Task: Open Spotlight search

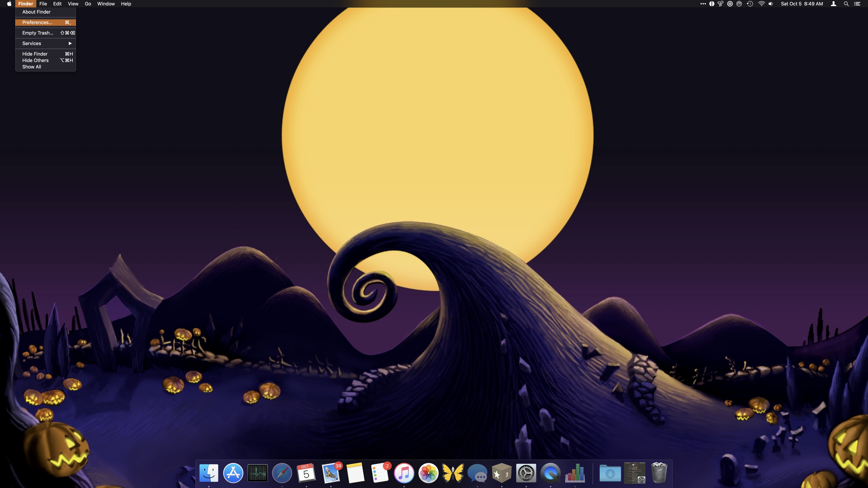Action: (846, 4)
